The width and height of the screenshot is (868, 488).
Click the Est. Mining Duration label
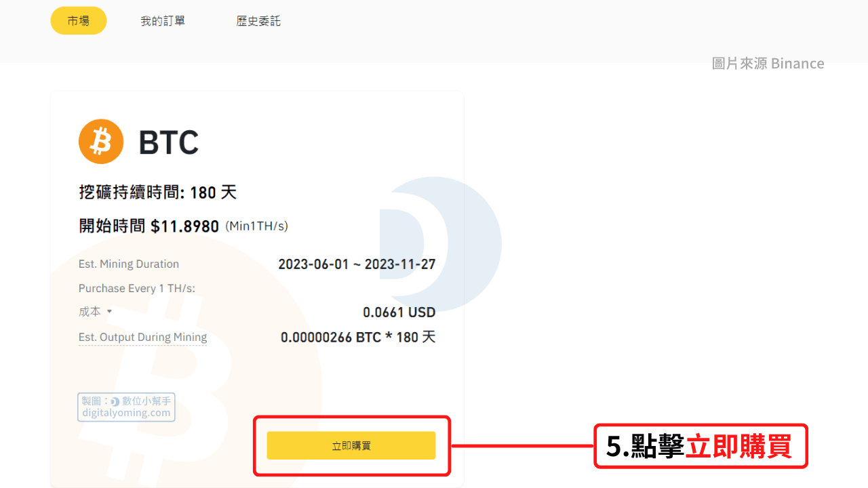coord(129,264)
